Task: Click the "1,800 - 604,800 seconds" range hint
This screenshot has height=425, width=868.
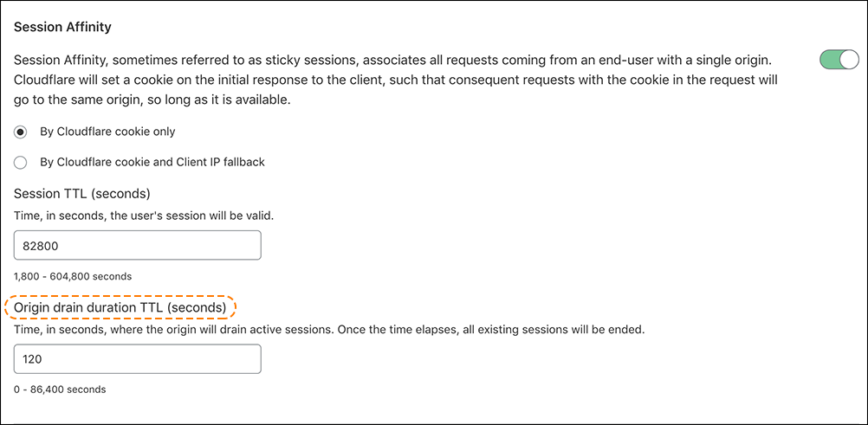Action: [73, 276]
